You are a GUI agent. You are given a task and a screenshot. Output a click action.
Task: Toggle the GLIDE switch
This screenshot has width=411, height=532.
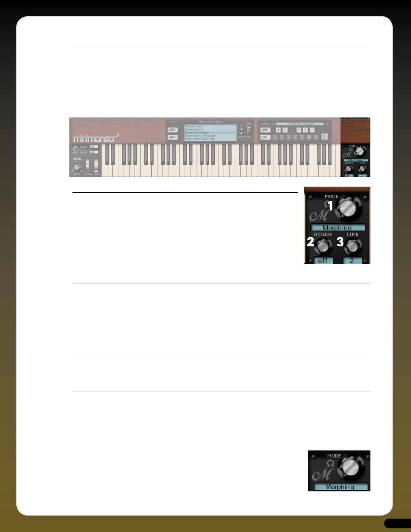coord(94,147)
